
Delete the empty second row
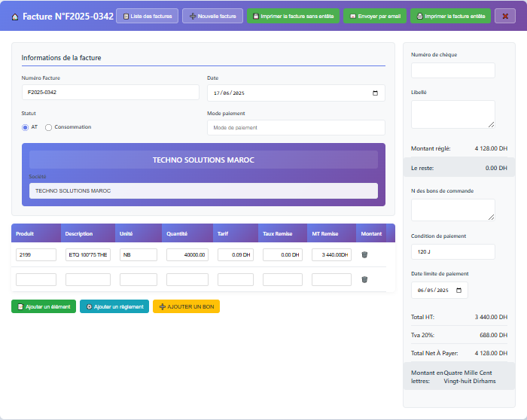pos(364,279)
